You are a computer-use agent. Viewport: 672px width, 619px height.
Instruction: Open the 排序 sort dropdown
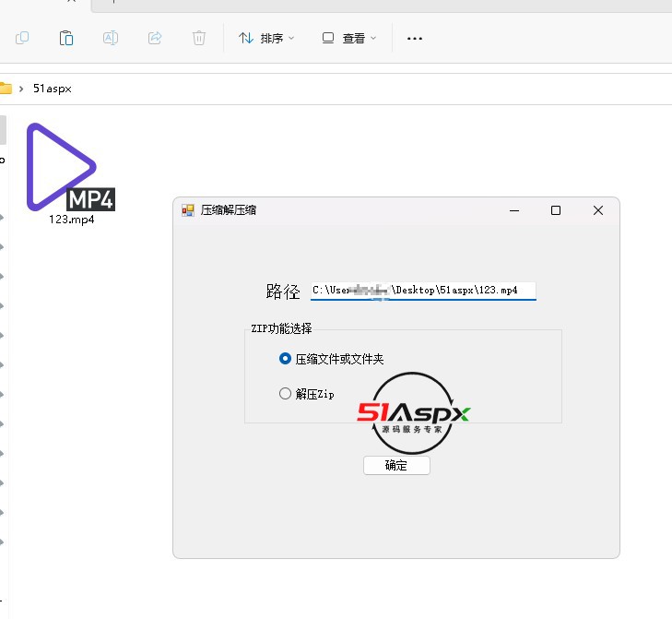tap(266, 38)
